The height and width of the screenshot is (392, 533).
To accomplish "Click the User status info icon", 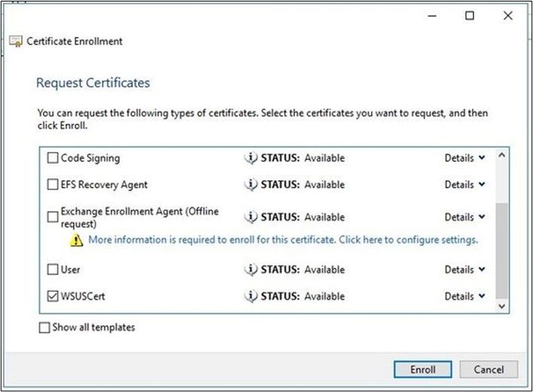I will (x=251, y=270).
